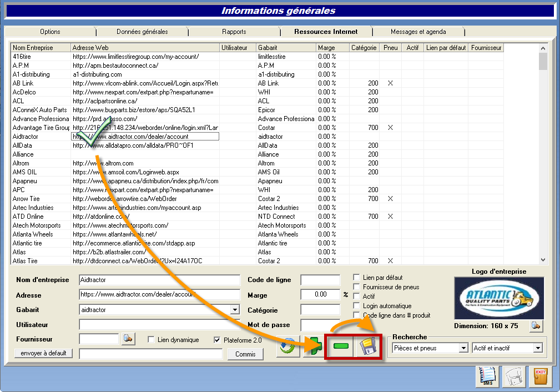This screenshot has width=560, height=392.
Task: Select the AMS OIL row
Action: click(x=257, y=172)
